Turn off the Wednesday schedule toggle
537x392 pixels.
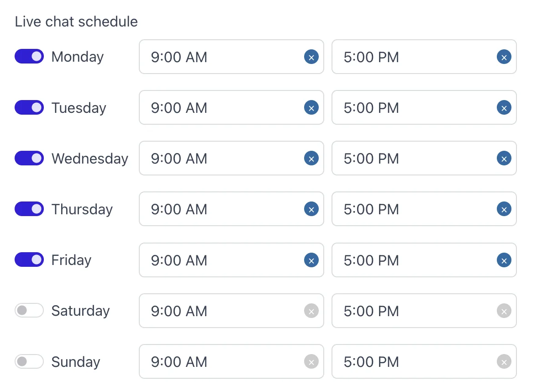pyautogui.click(x=29, y=158)
